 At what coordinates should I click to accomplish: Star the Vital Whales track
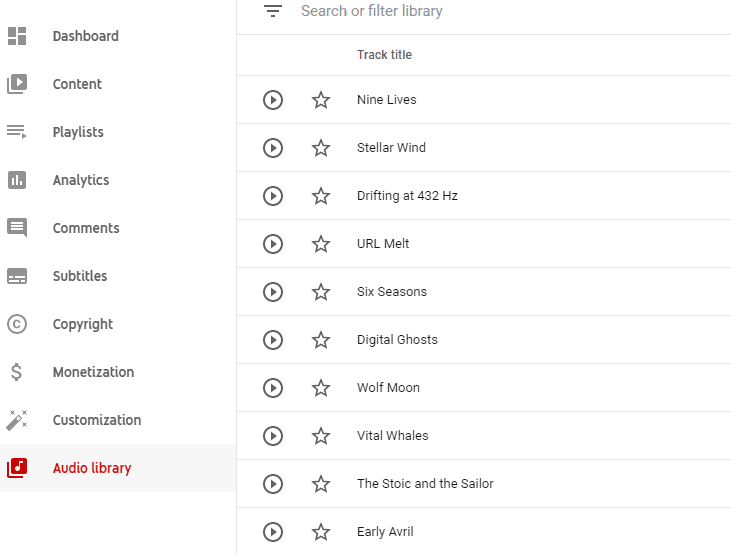click(x=321, y=436)
